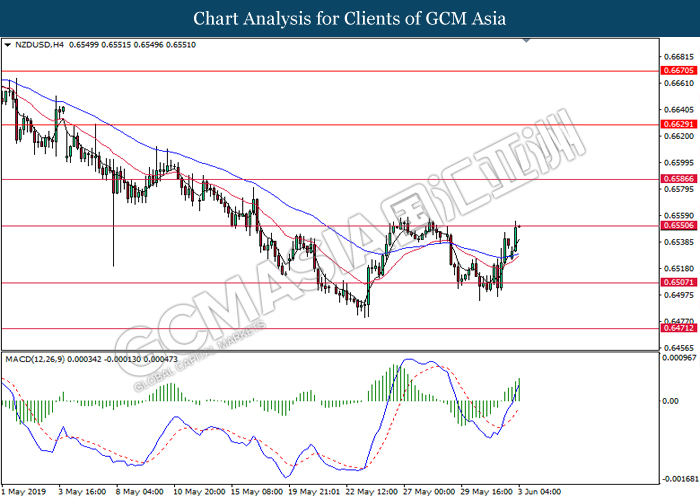Click the triangle arrow beside NZDUSD,H4
This screenshot has width=700, height=500.
(x=9, y=45)
